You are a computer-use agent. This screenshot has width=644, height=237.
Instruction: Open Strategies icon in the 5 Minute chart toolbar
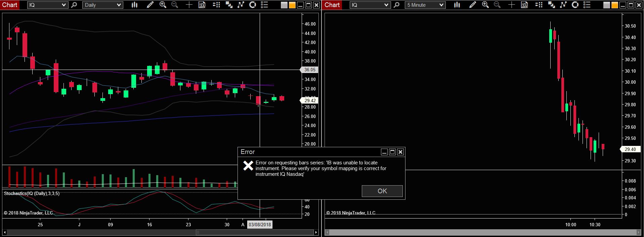click(575, 5)
